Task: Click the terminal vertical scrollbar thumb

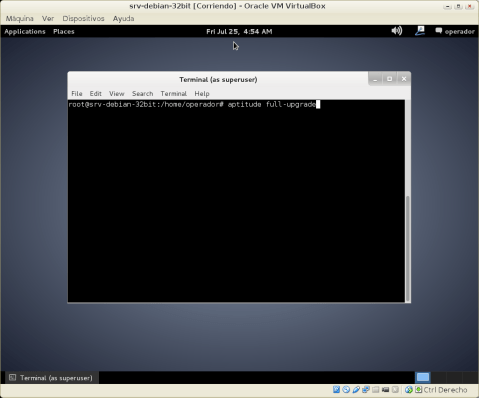Action: click(408, 249)
